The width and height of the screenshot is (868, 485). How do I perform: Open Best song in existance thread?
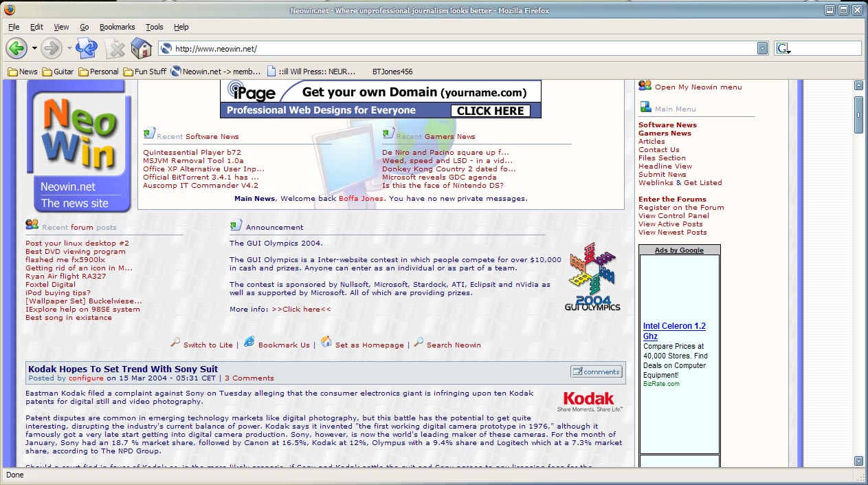pyautogui.click(x=69, y=318)
